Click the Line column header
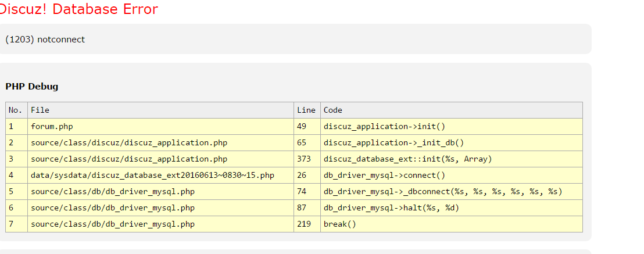The image size is (644, 254). 307,110
